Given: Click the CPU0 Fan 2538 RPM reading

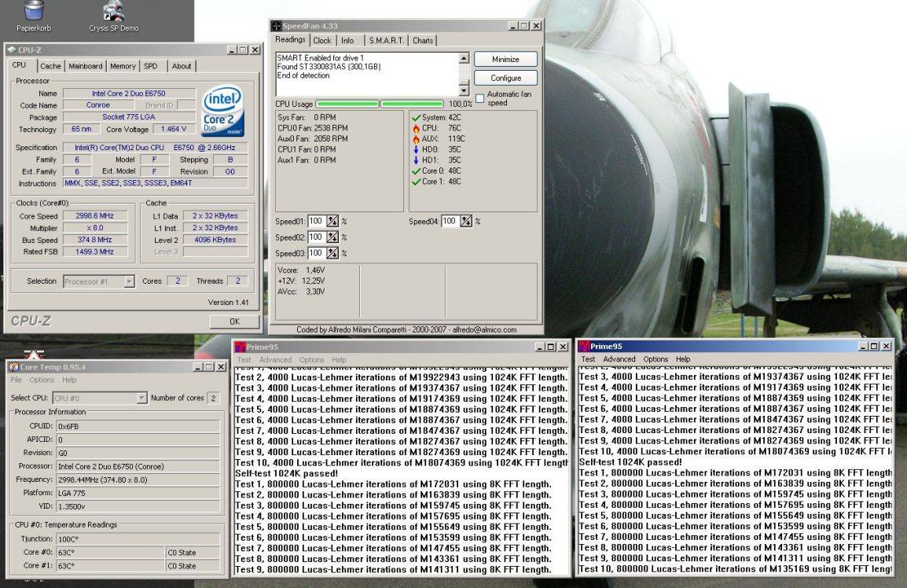Looking at the screenshot, I should point(312,128).
